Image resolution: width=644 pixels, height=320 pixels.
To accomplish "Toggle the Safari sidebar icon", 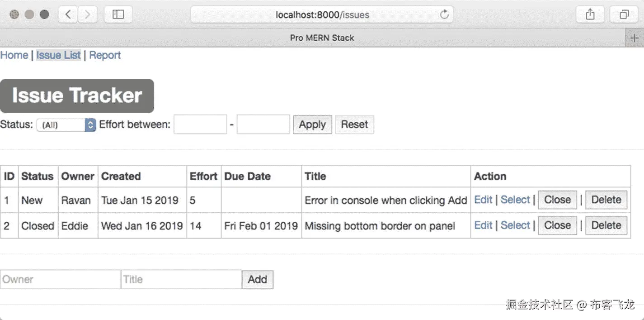I will (x=118, y=14).
